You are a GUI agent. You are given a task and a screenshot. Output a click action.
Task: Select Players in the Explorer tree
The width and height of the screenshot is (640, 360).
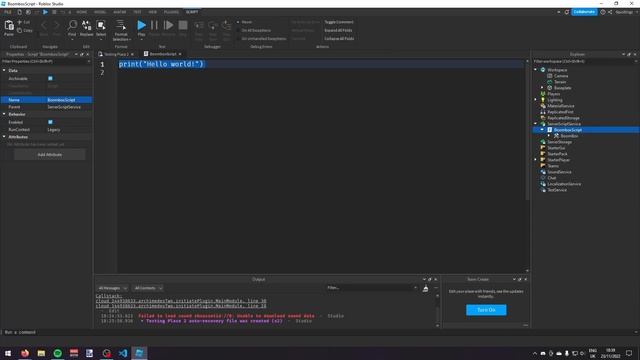click(x=553, y=94)
